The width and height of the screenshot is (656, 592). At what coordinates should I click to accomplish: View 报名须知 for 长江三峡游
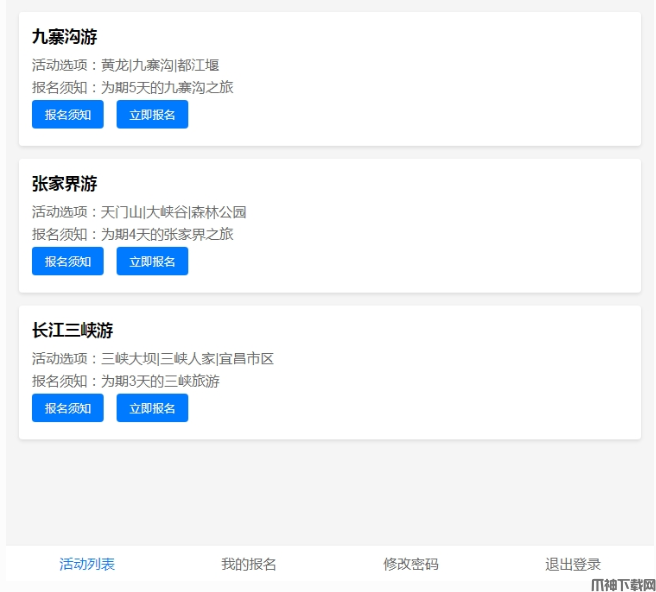coord(67,408)
